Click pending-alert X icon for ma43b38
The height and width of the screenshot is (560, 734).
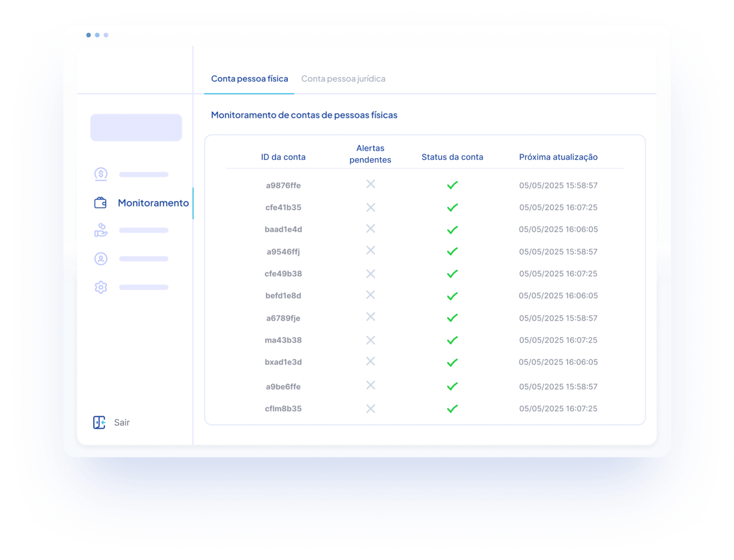tap(370, 340)
